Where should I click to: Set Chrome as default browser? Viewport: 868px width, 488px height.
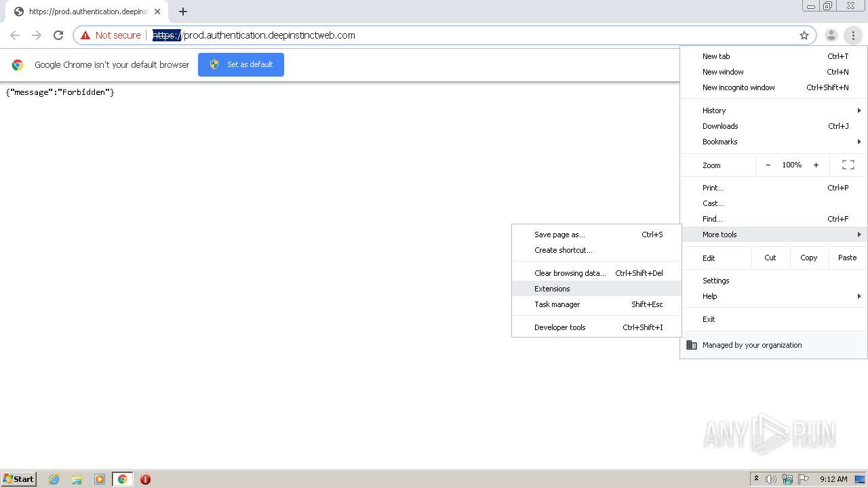(x=241, y=64)
